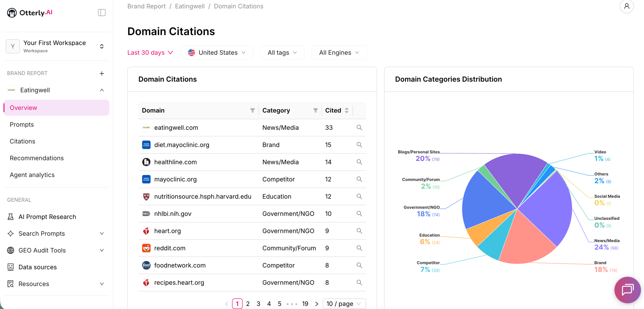
Task: Click the Resources document icon
Action: 11,284
